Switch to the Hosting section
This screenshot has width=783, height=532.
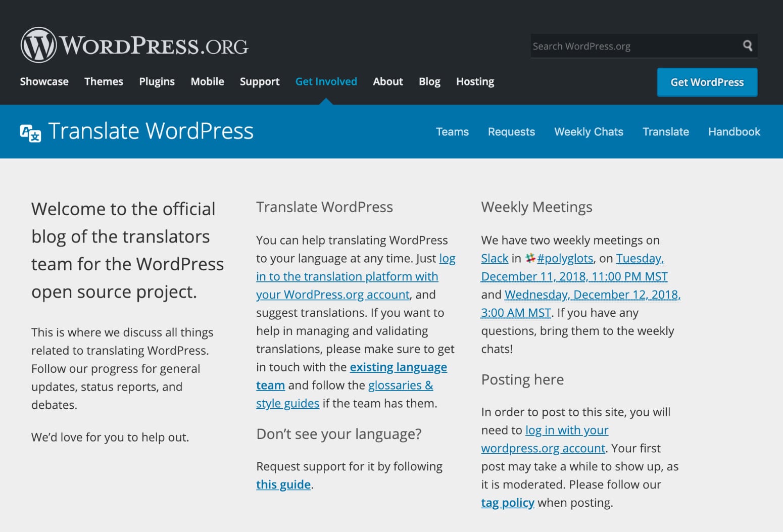[474, 81]
